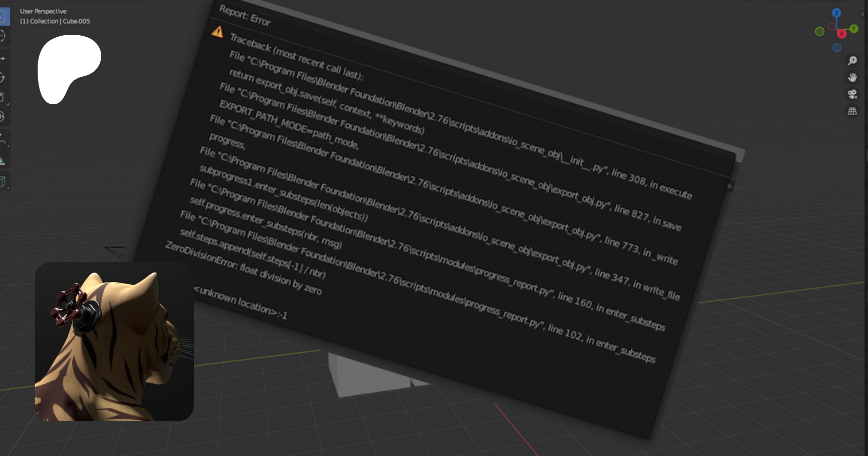Select the Scale tool

click(x=2, y=97)
